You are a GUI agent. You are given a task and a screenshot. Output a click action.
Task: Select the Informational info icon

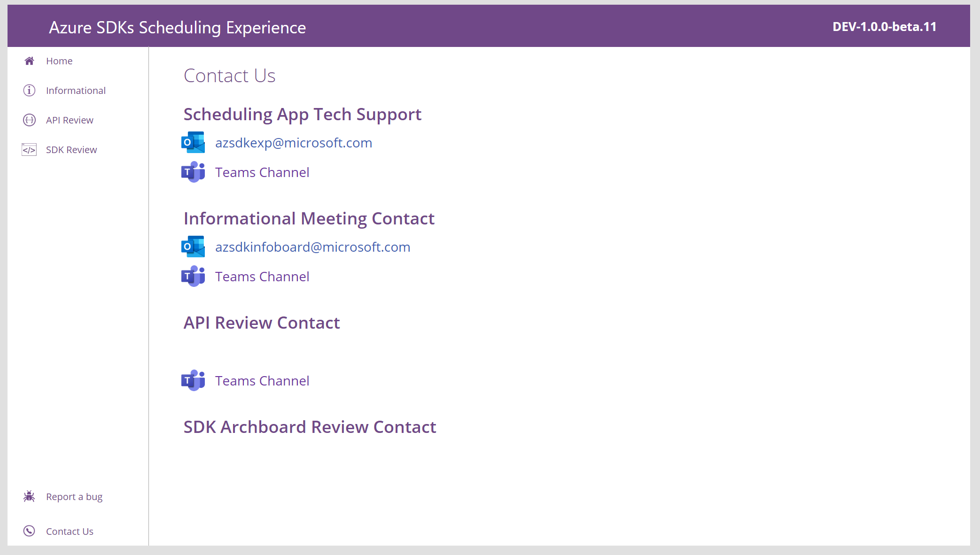point(29,90)
